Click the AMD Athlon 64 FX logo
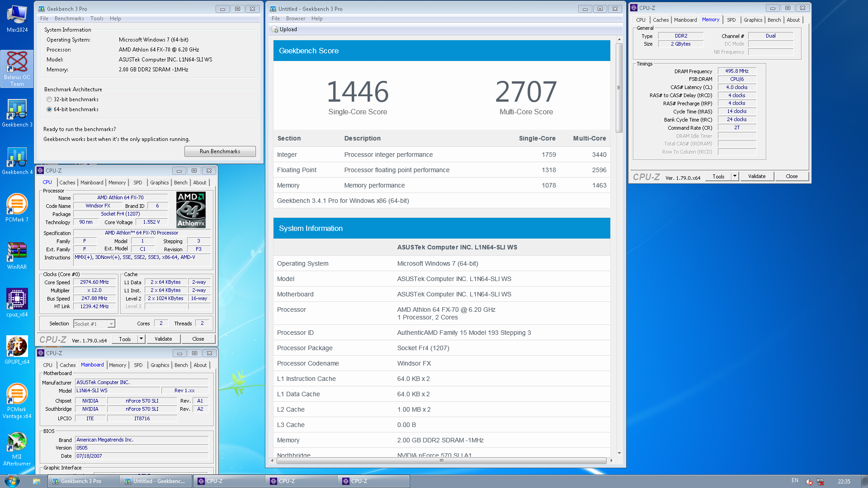 (x=191, y=210)
